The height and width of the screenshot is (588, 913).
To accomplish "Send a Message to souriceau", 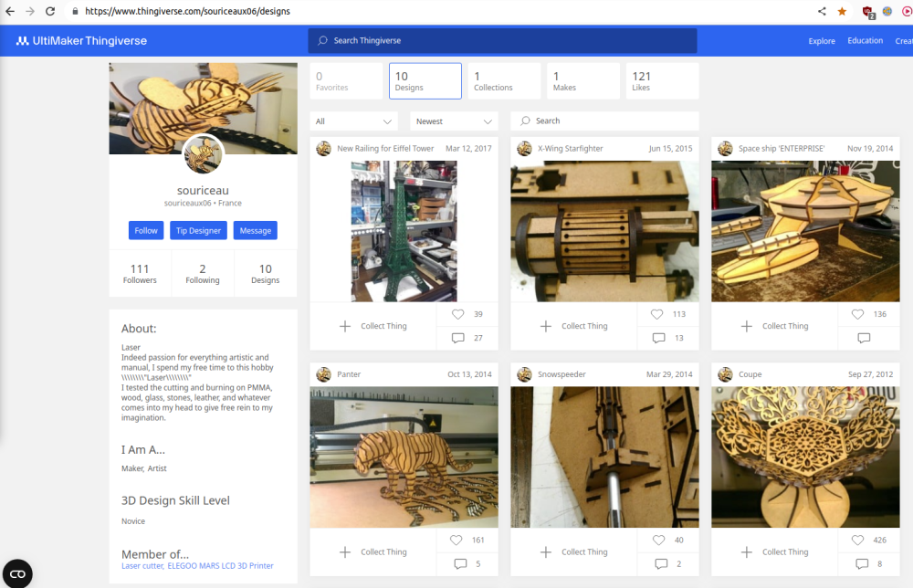I will tap(255, 230).
